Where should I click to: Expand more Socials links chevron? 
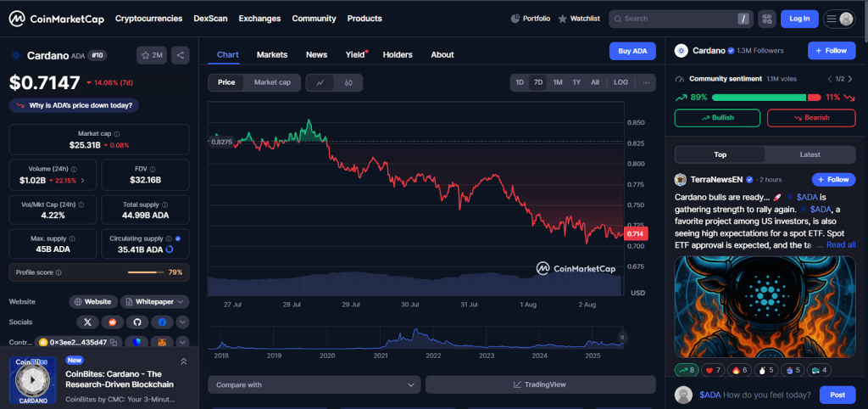(183, 322)
